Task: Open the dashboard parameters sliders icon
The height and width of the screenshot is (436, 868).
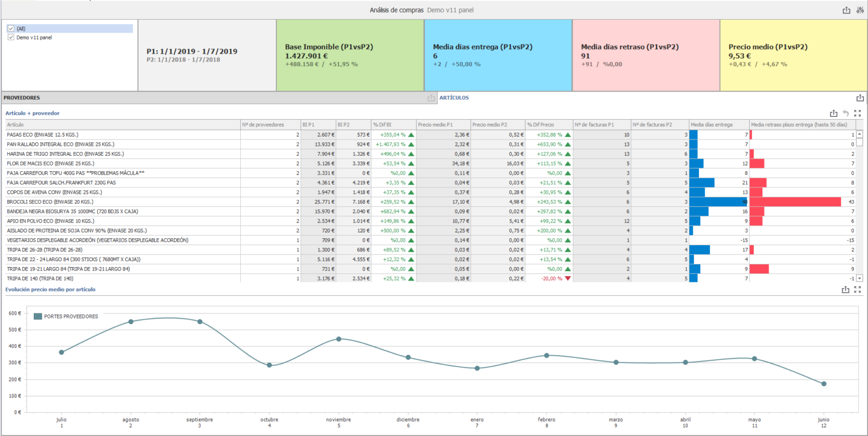Action: click(x=861, y=10)
